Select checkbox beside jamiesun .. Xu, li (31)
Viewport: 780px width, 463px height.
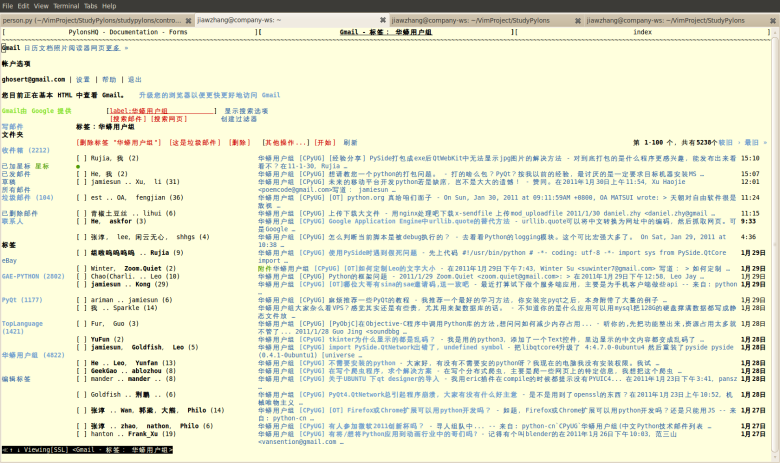(81, 182)
